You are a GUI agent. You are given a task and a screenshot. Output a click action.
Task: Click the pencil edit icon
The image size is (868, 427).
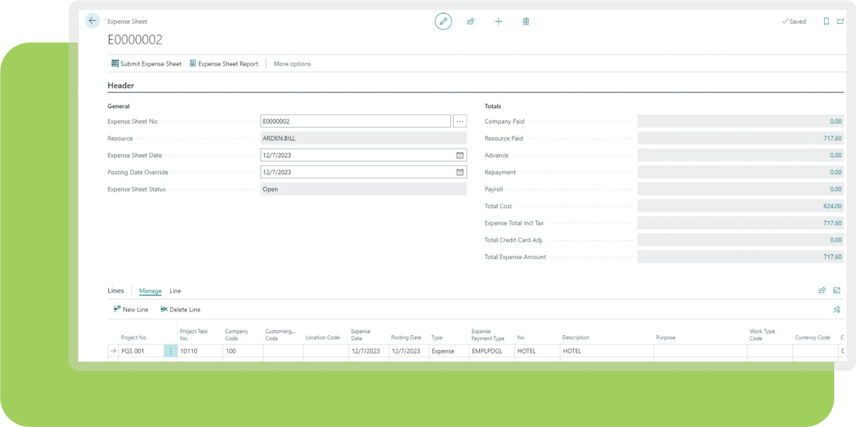click(x=443, y=22)
